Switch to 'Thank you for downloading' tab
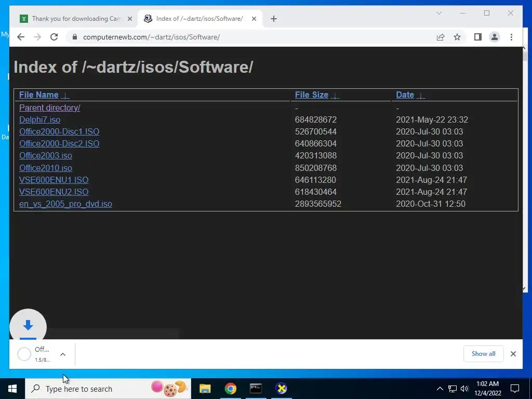 [76, 19]
